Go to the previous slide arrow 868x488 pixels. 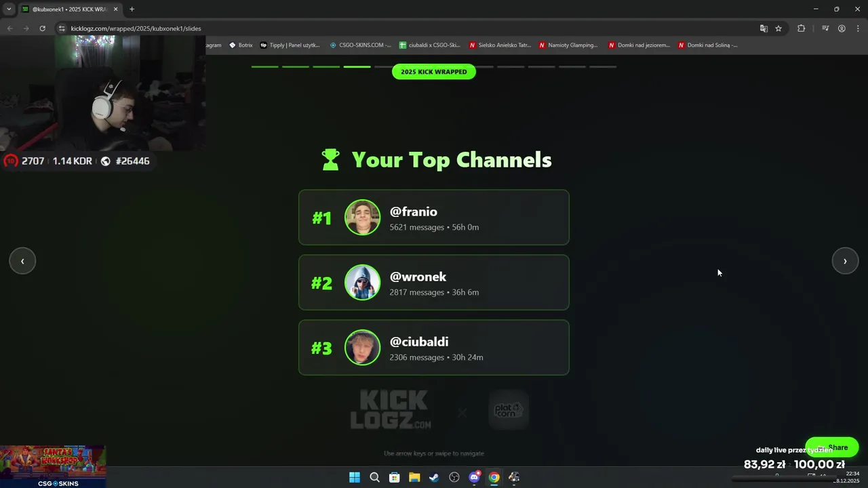pos(22,261)
